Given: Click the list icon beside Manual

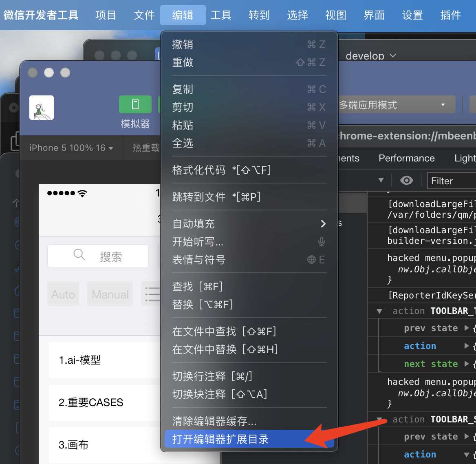Looking at the screenshot, I should tap(152, 294).
